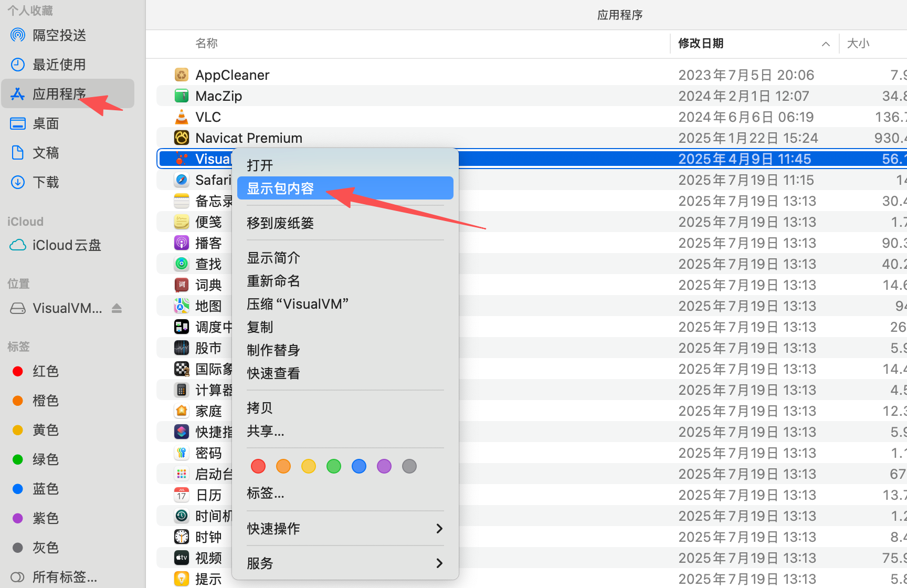Choose 拷贝 from the context menu

[345, 408]
